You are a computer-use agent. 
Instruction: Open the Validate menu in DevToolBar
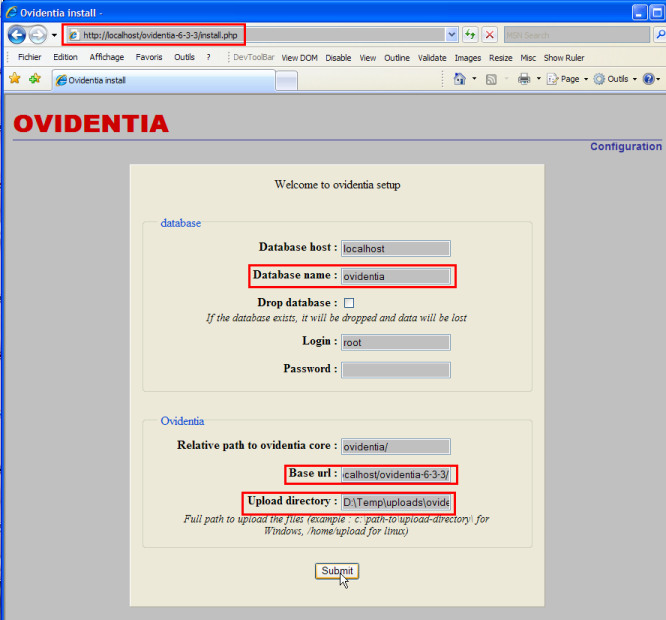(432, 58)
